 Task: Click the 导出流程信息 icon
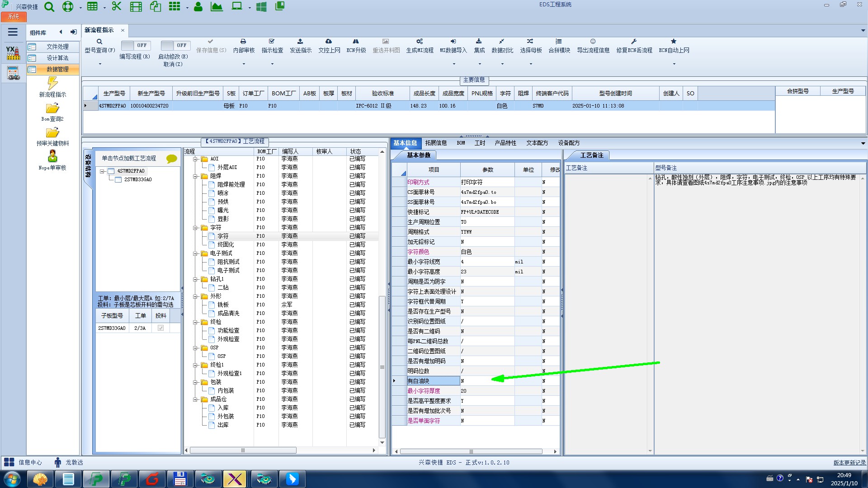click(x=593, y=42)
